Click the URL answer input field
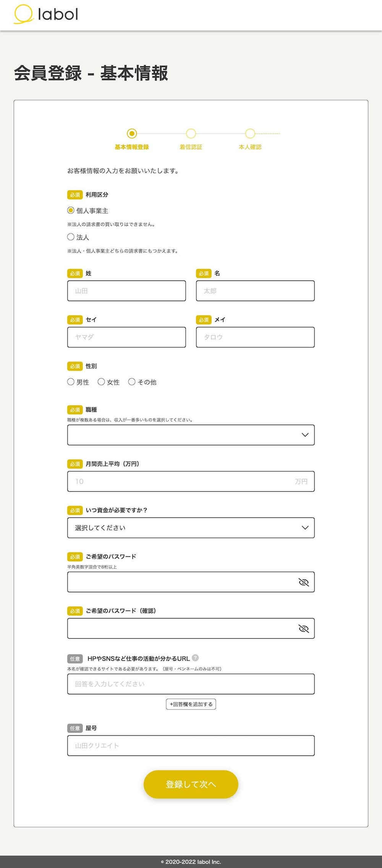Viewport: 382px width, 868px height. pos(190,684)
